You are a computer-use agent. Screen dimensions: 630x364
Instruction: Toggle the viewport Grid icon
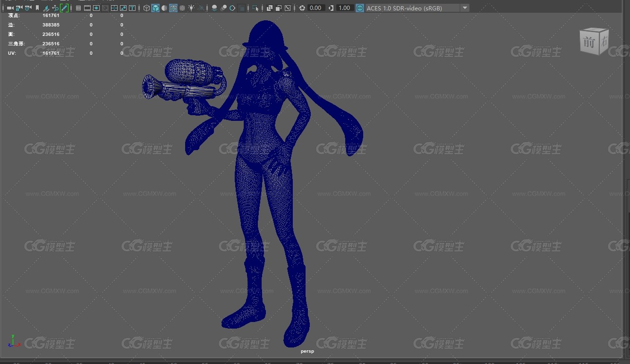78,8
